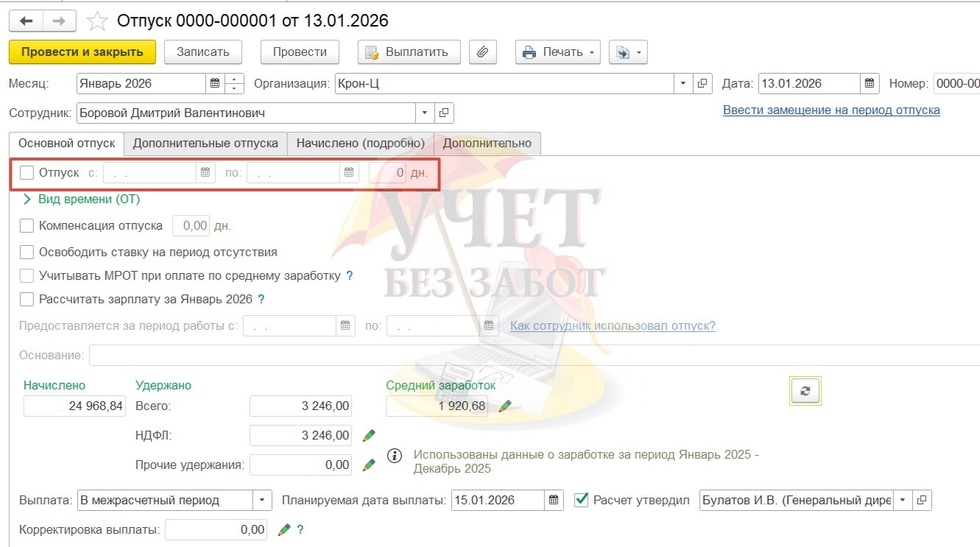Click the Провести и закрыть button
Screen dimensions: 980x547
click(x=82, y=52)
